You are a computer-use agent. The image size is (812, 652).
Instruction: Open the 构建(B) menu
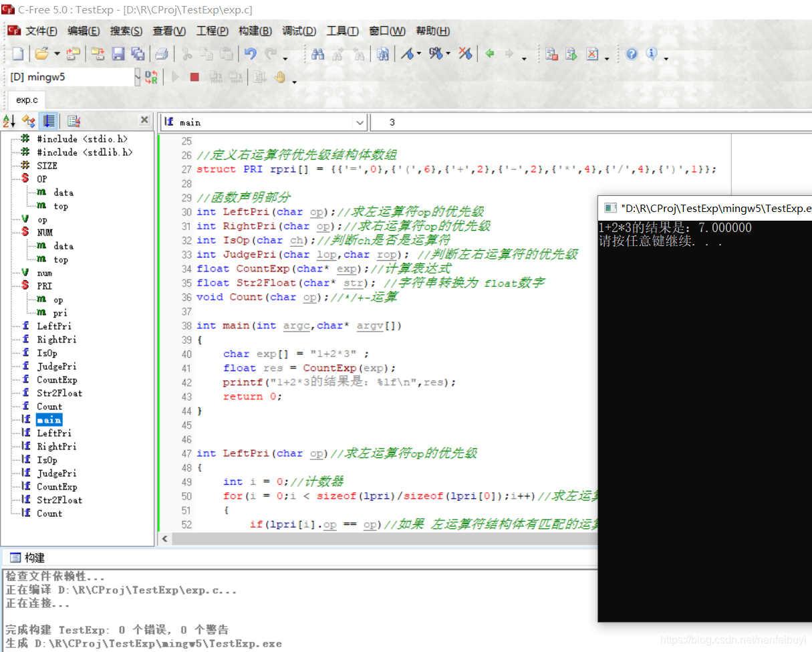(255, 31)
